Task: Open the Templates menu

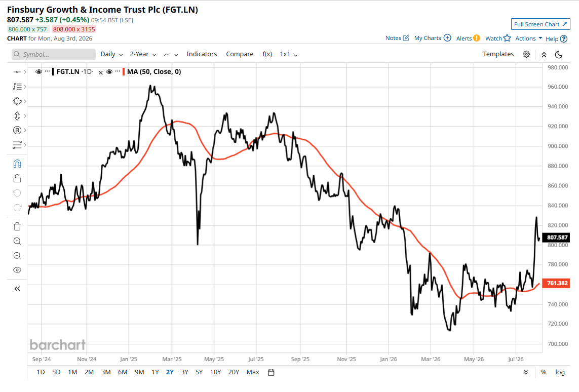Action: [498, 54]
